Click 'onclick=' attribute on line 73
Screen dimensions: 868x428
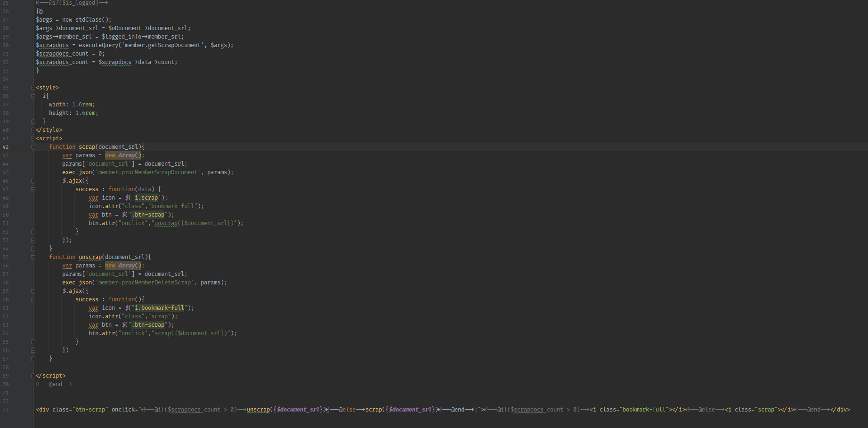coord(125,410)
